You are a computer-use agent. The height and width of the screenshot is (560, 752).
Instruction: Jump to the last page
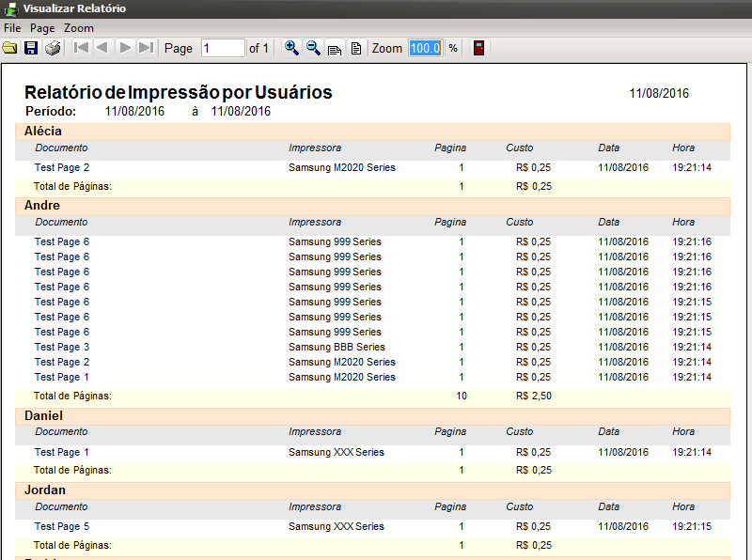[x=146, y=48]
